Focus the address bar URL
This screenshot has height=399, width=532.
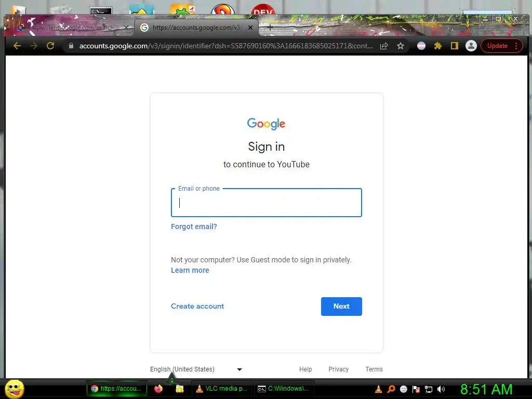[x=225, y=46]
